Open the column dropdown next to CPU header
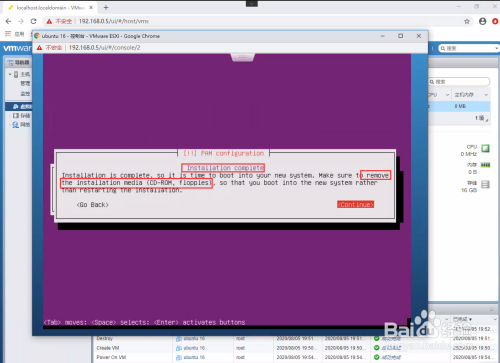Image resolution: width=500 pixels, height=363 pixels. point(447,95)
